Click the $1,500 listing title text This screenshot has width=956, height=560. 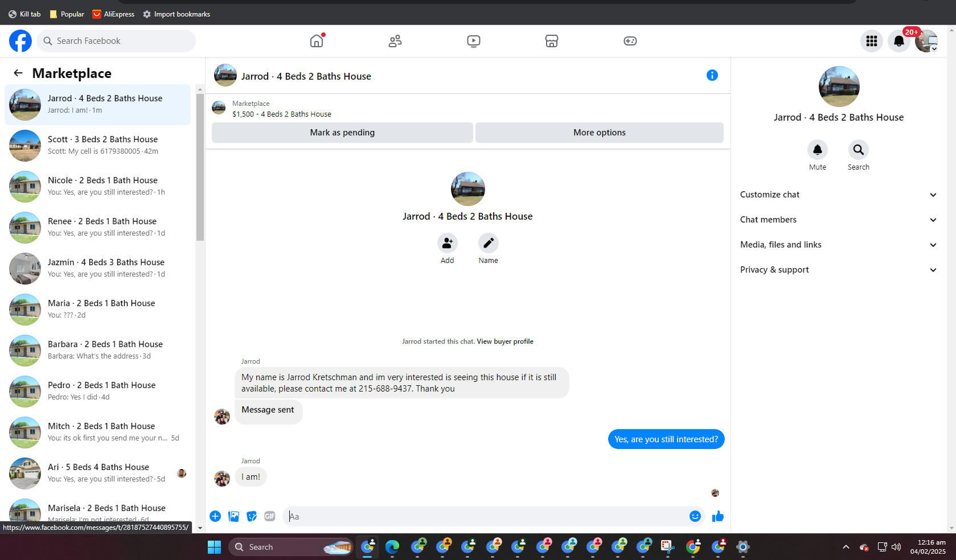pos(282,114)
